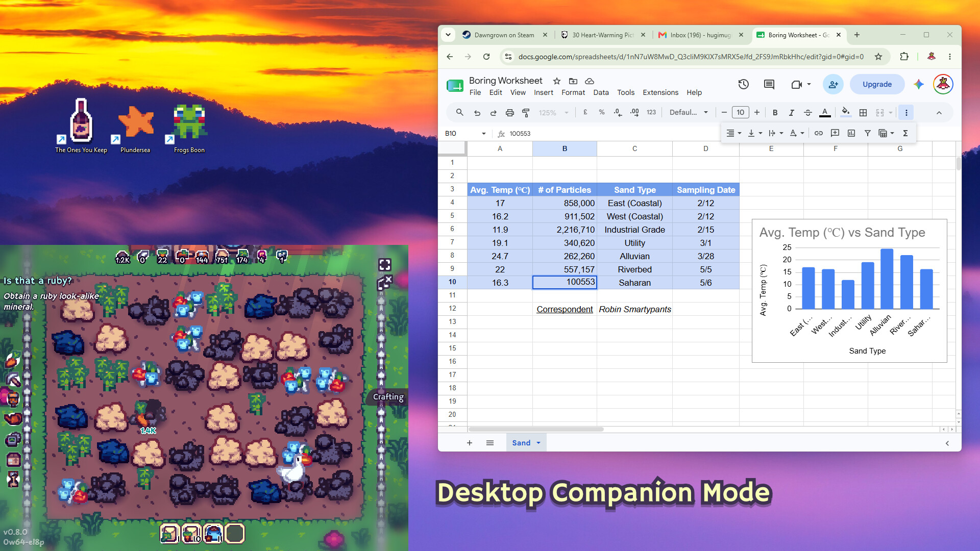Click the Upgrade button

[x=877, y=84]
